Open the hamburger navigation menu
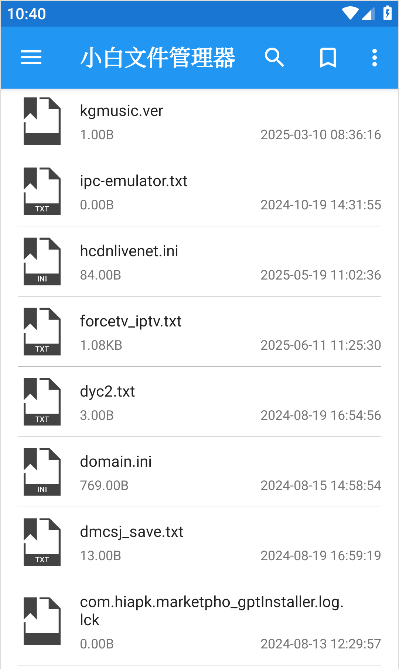This screenshot has width=399, height=669. 31,58
